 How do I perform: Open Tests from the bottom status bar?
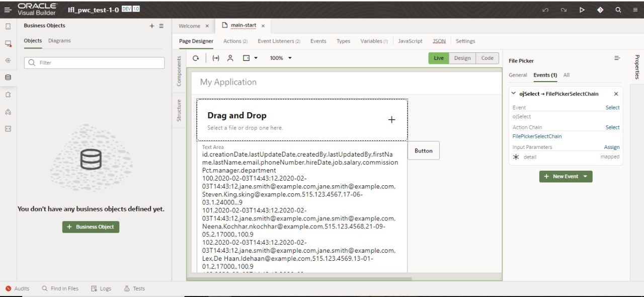(x=134, y=288)
